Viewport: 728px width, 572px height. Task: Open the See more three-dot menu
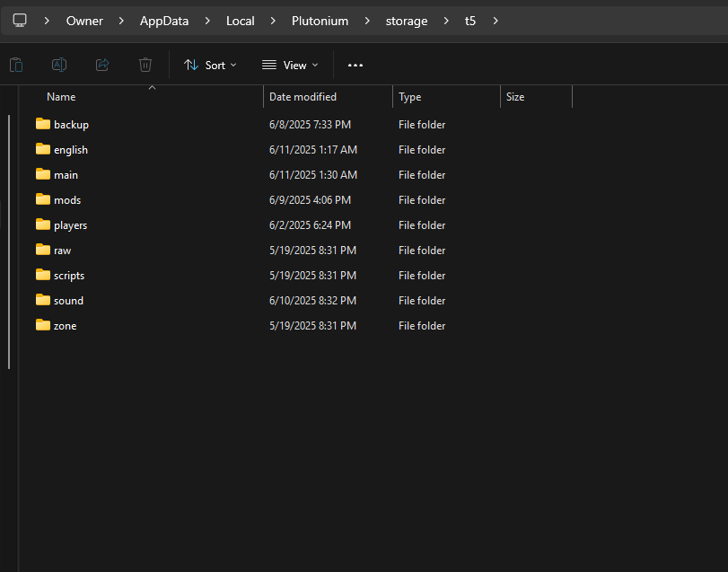coord(355,66)
